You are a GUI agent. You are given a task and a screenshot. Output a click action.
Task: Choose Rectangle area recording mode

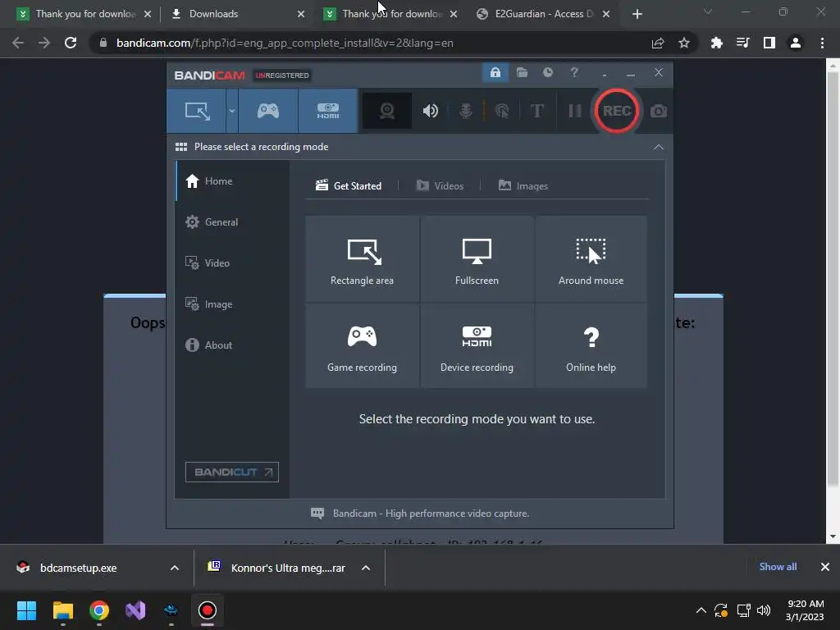[362, 259]
